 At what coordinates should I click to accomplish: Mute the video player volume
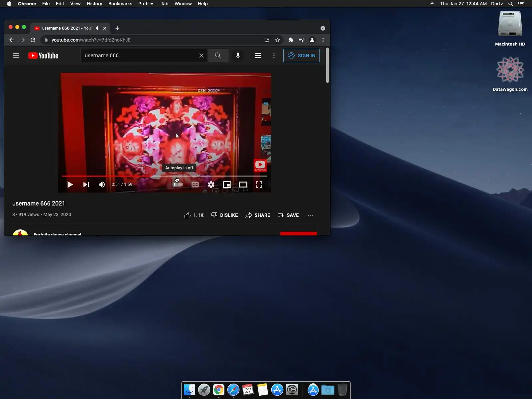tap(102, 185)
